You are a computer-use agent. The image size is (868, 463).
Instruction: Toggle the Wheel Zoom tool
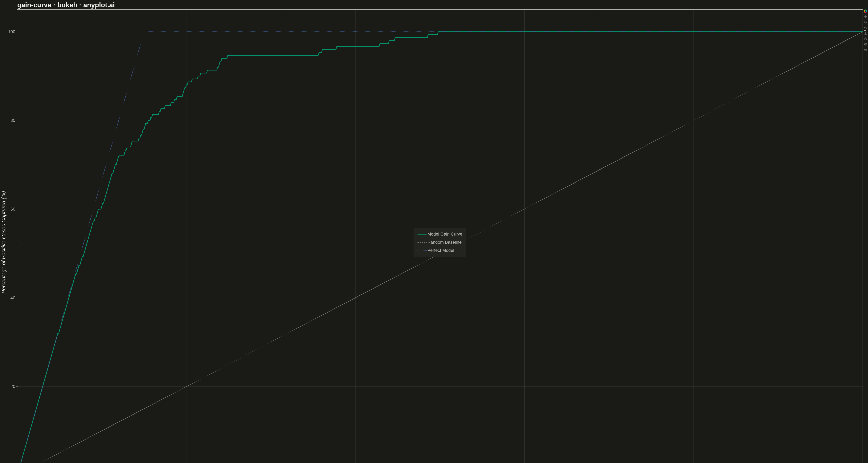point(865,28)
